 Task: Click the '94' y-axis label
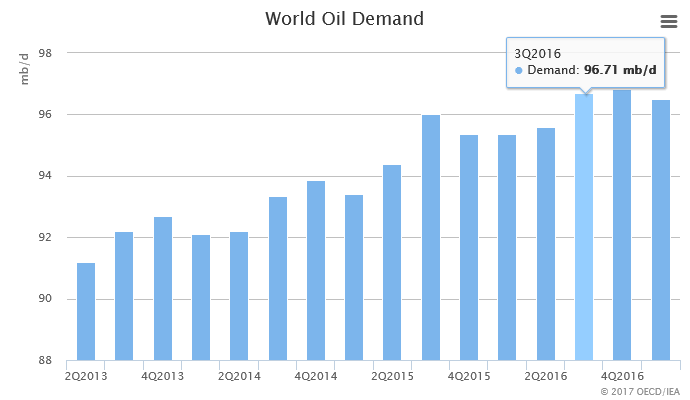coord(45,176)
